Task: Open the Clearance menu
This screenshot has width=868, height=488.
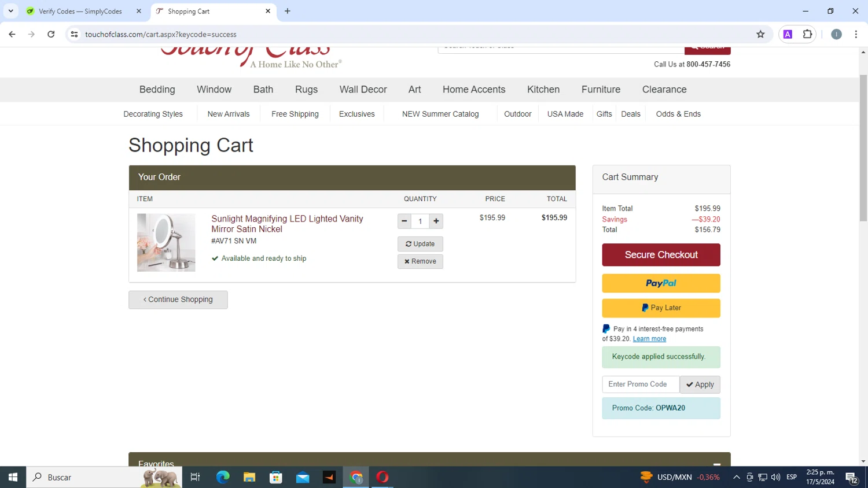Action: (664, 90)
